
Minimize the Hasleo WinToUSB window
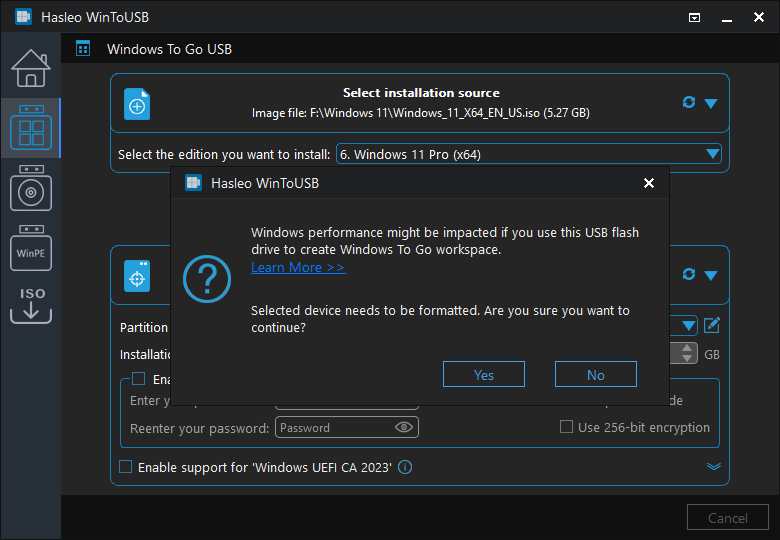[x=727, y=18]
